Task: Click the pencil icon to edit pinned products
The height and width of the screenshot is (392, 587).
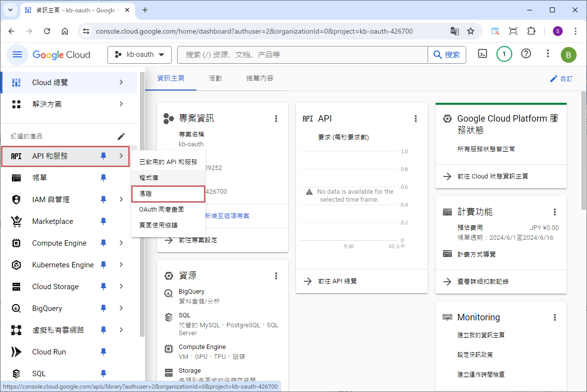Action: click(x=121, y=136)
